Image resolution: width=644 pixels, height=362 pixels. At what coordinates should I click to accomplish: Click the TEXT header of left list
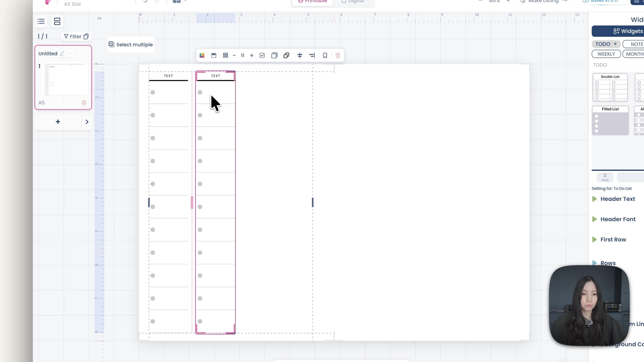(169, 76)
